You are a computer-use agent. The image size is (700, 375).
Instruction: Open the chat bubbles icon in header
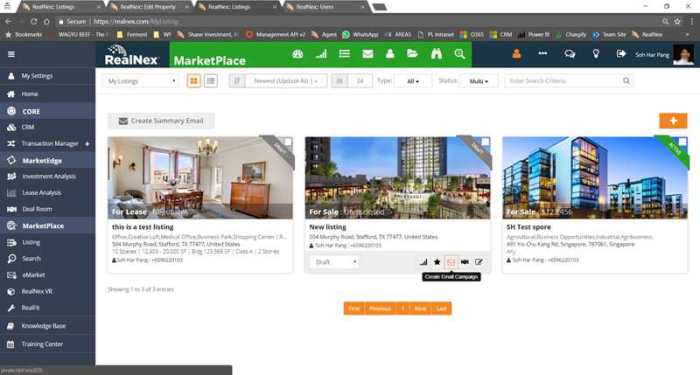pos(570,54)
